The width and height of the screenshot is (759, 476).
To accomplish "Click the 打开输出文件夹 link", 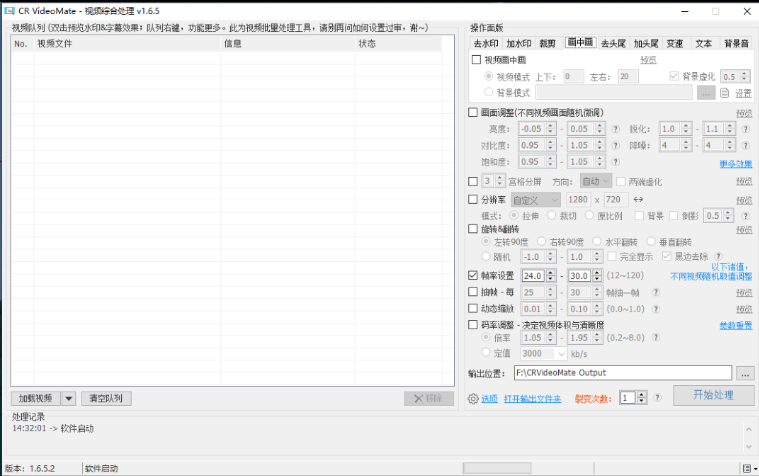I will [532, 399].
